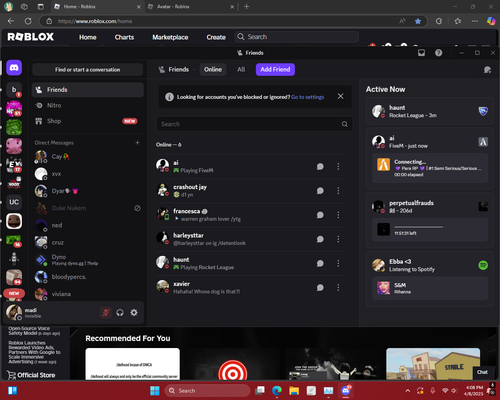Viewport: 500px width, 400px height.
Task: Click Rocket League icon on haunt's card
Action: click(x=483, y=111)
